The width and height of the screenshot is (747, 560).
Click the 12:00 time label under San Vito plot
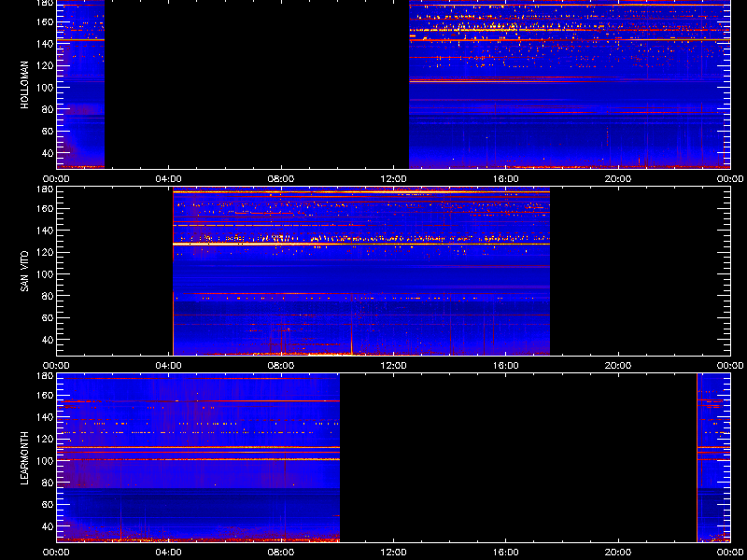393,366
